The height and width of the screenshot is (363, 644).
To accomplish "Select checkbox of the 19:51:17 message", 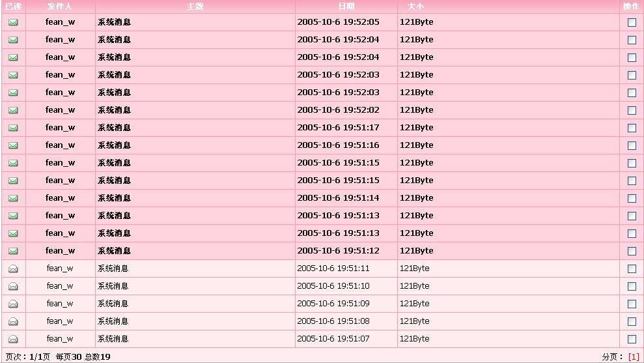I will [632, 128].
